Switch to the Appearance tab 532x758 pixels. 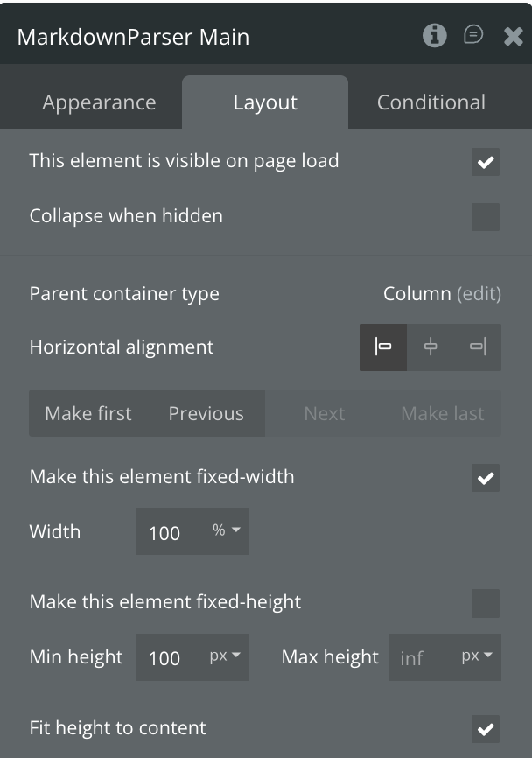pos(99,102)
